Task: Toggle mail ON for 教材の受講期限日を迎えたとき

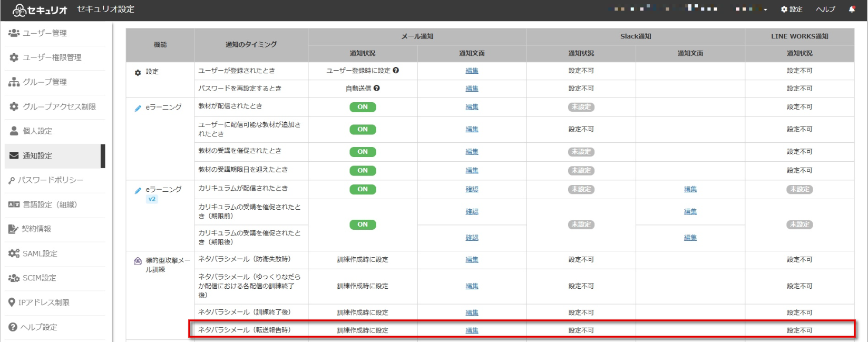Action: click(x=363, y=171)
